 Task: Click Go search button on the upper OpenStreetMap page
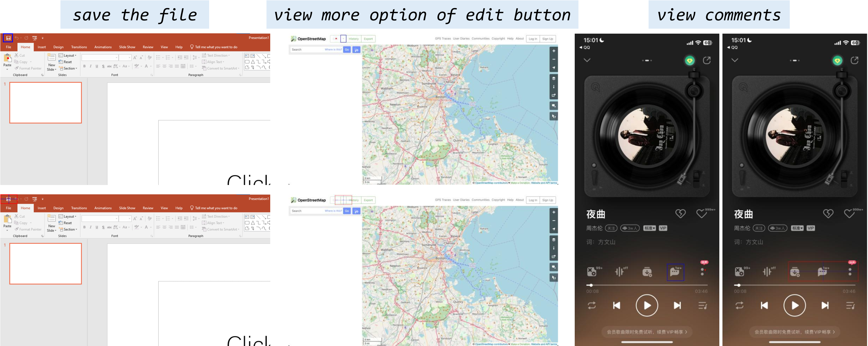click(347, 50)
